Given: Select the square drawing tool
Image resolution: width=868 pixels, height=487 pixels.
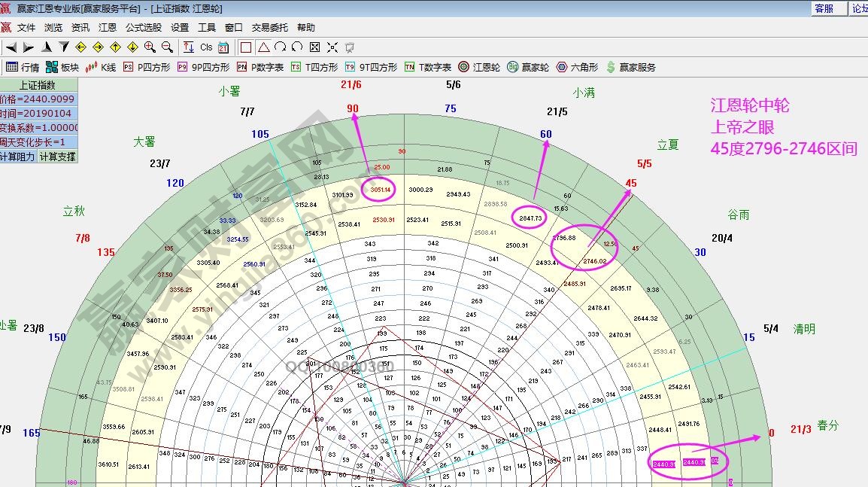Looking at the screenshot, I should tap(245, 47).
